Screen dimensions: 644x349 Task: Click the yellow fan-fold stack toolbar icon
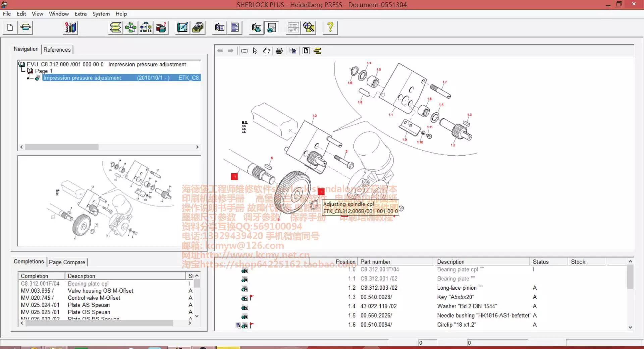pyautogui.click(x=116, y=27)
